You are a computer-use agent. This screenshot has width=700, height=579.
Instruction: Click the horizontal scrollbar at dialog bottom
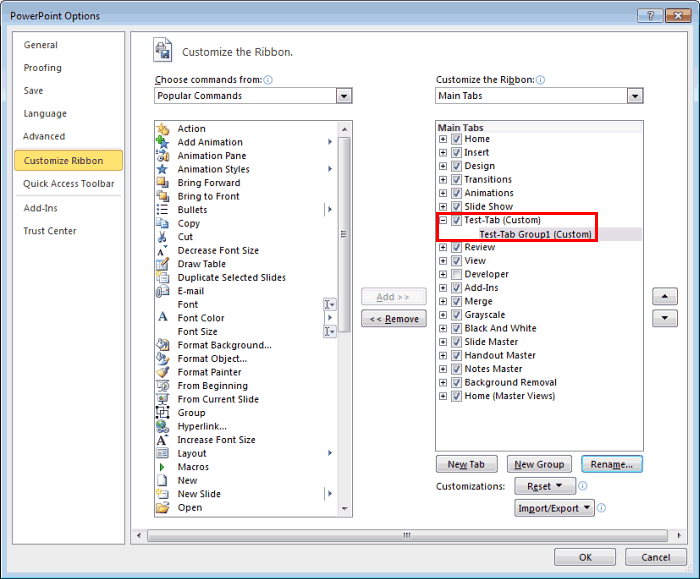click(x=407, y=535)
